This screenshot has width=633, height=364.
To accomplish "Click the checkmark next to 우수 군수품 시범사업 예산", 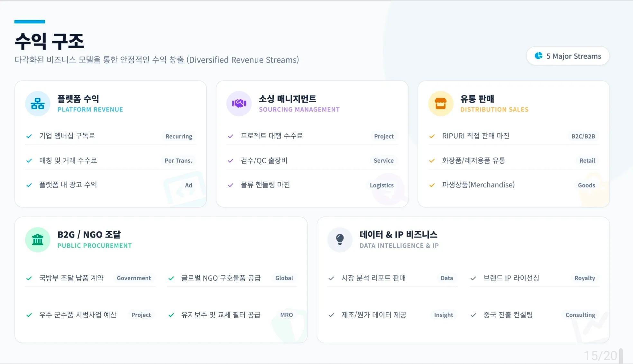I will [29, 315].
